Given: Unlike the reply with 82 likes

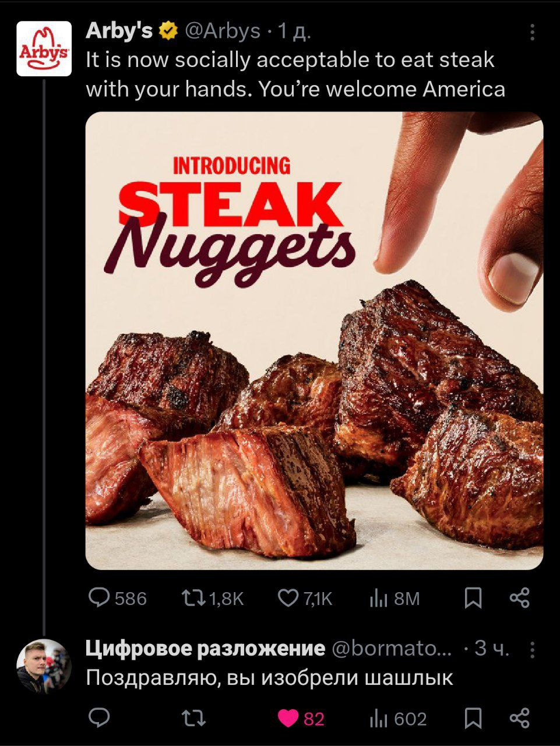Looking at the screenshot, I should (288, 719).
